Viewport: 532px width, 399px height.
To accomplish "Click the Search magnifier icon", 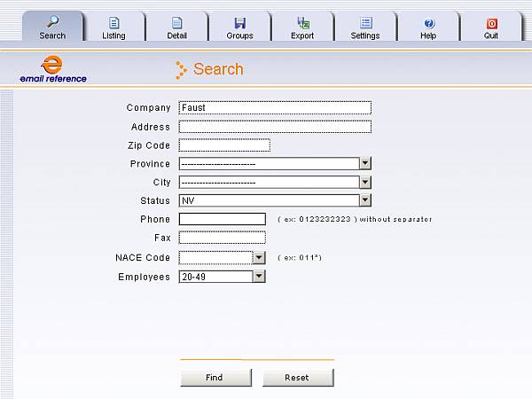I will click(52, 22).
